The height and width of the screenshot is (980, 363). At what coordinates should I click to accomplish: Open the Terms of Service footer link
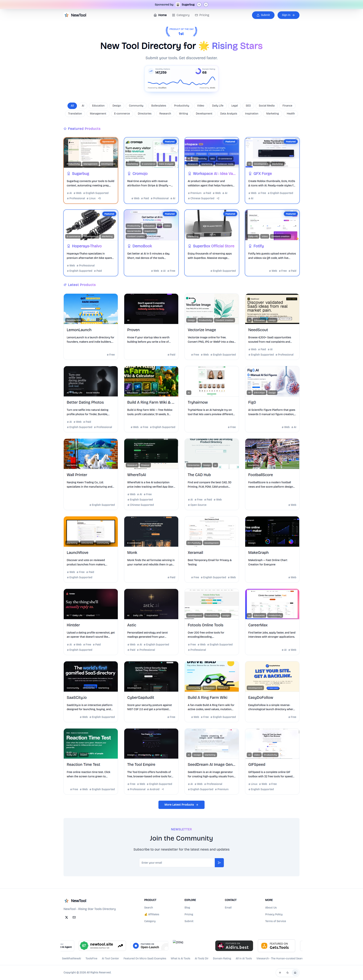276,921
